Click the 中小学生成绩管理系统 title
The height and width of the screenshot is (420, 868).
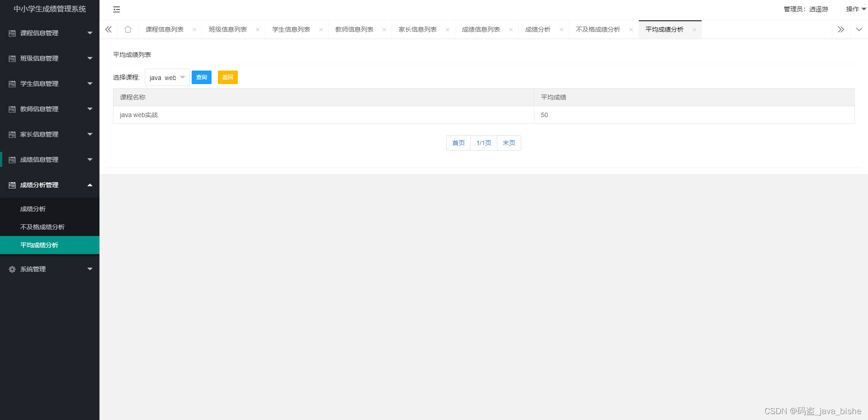50,9
